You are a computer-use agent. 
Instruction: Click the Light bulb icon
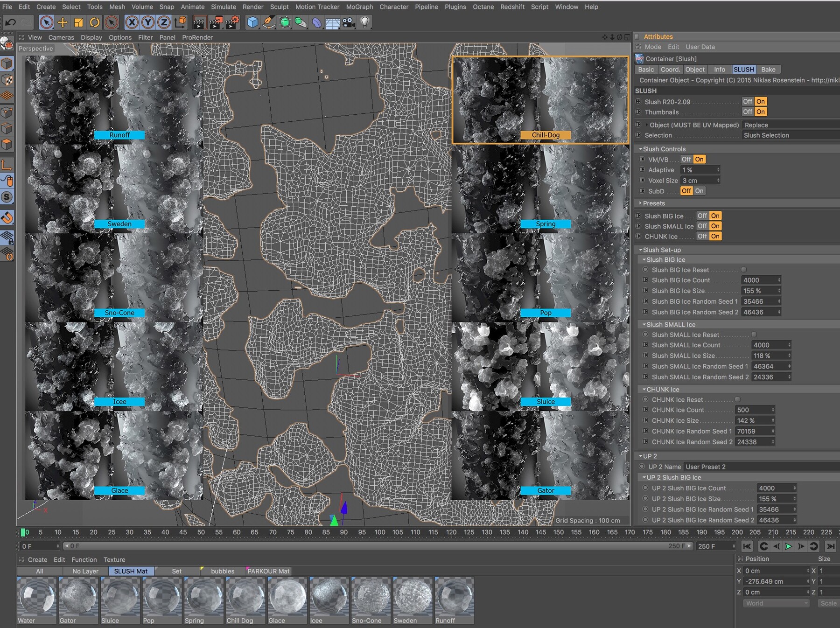pos(365,22)
